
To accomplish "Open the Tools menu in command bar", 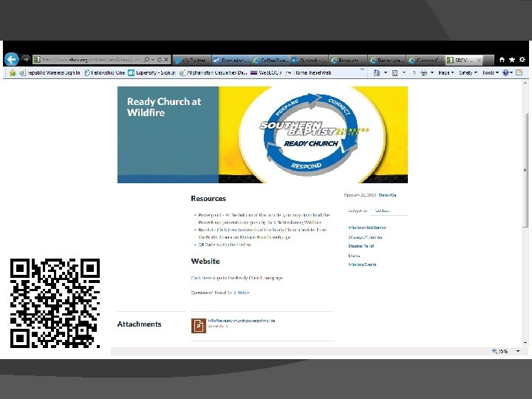I will coord(491,72).
